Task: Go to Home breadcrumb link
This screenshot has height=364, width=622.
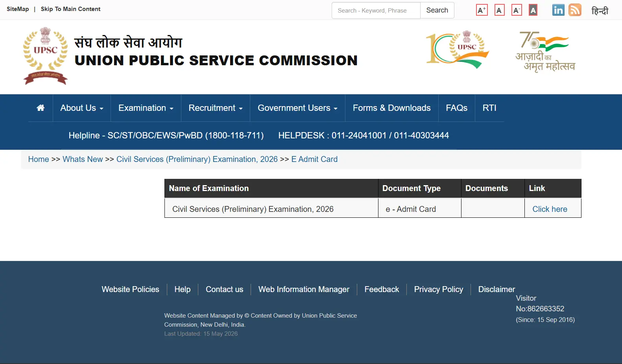Action: (x=39, y=159)
